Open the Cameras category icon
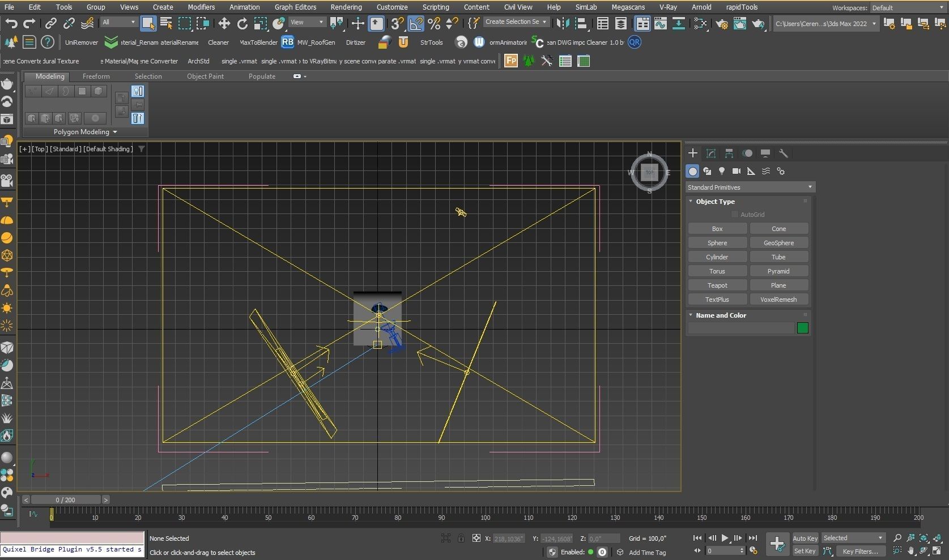 (737, 171)
